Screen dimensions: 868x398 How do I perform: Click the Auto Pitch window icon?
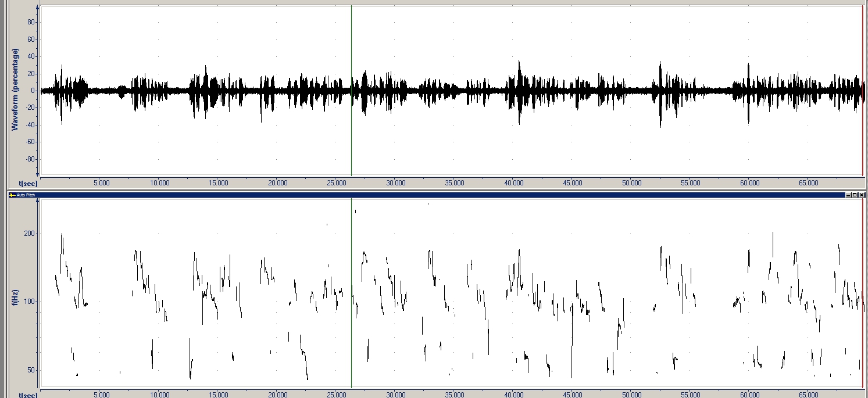click(12, 195)
